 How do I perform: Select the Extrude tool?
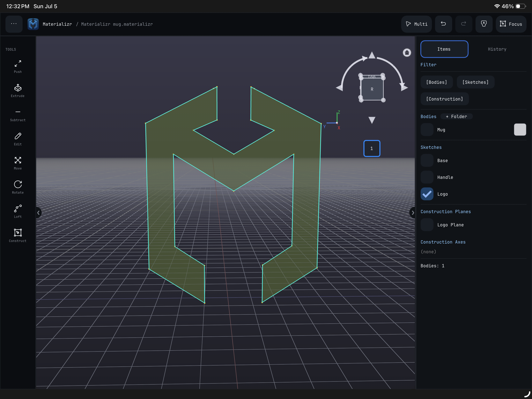[18, 91]
